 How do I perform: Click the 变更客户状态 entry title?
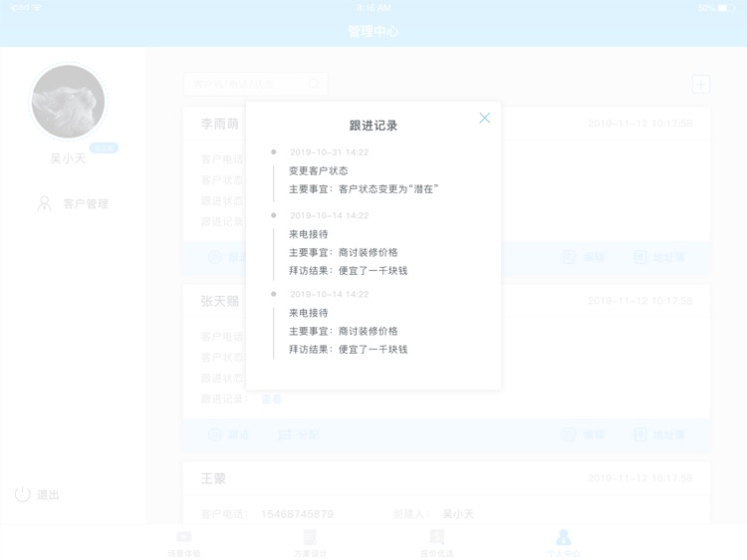tap(319, 170)
